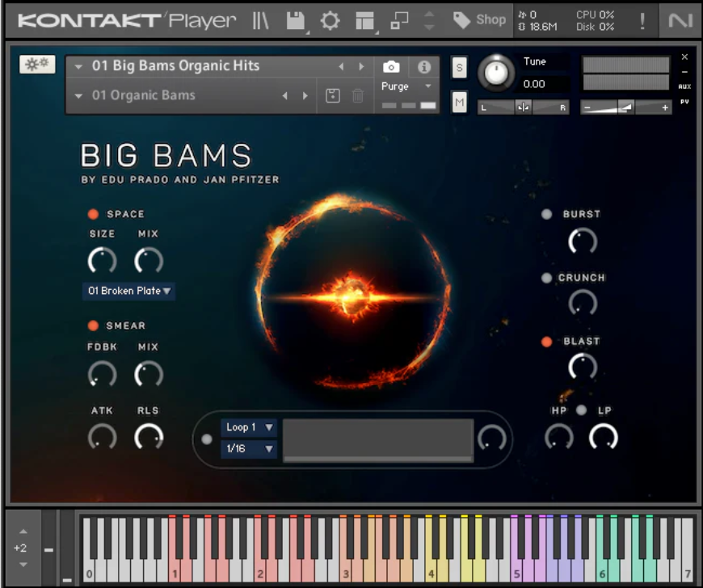Viewport: 703px width, 588px height.
Task: Toggle the minimized view icon
Action: coord(399,21)
